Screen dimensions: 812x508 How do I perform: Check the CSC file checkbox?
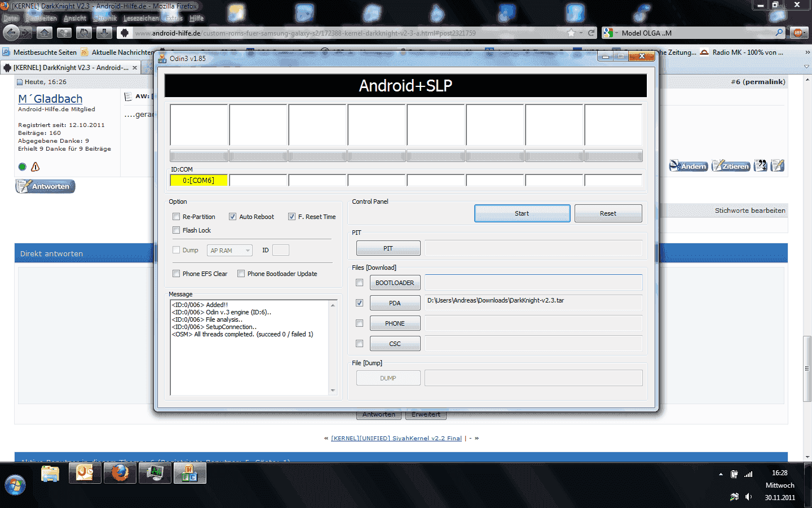click(x=359, y=344)
